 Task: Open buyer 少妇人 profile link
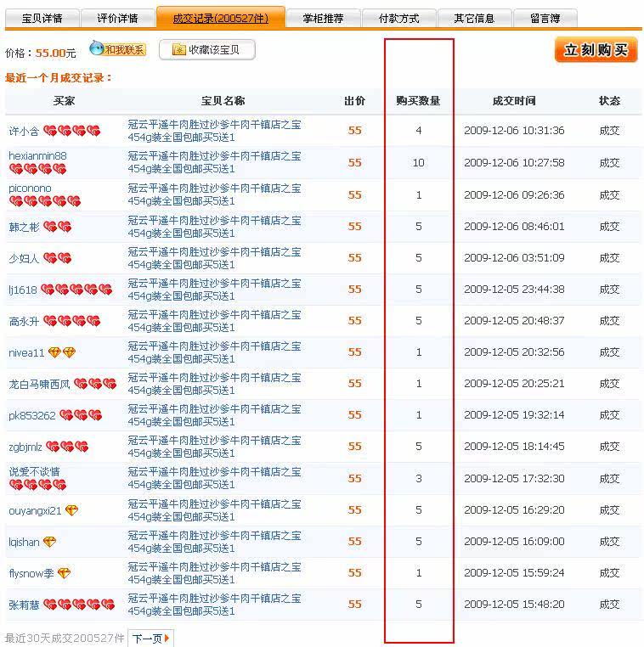[x=24, y=258]
